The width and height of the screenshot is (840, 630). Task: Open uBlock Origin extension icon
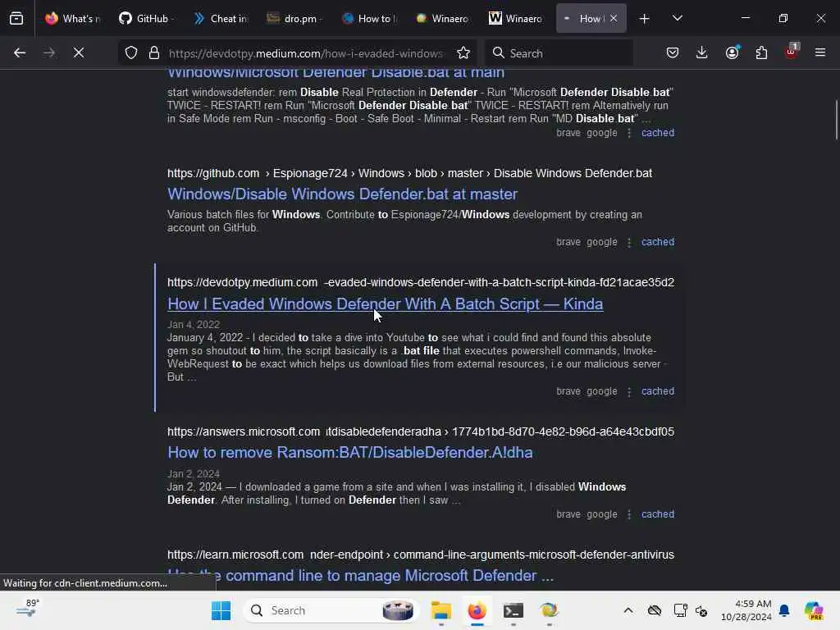coord(791,52)
